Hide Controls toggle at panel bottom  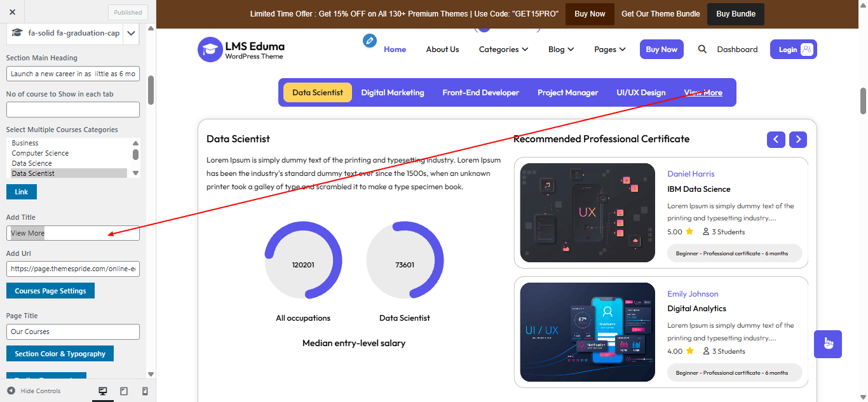pyautogui.click(x=34, y=391)
